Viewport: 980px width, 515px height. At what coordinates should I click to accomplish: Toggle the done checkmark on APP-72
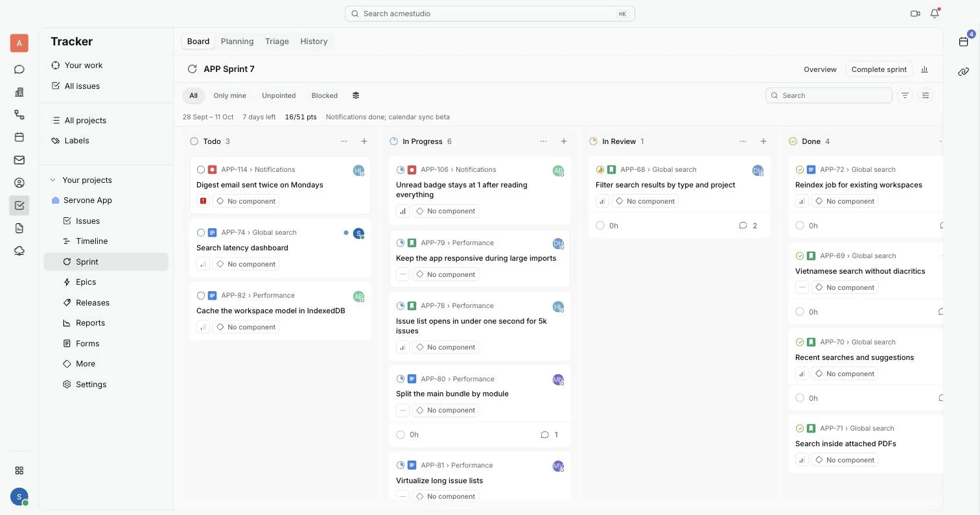800,170
